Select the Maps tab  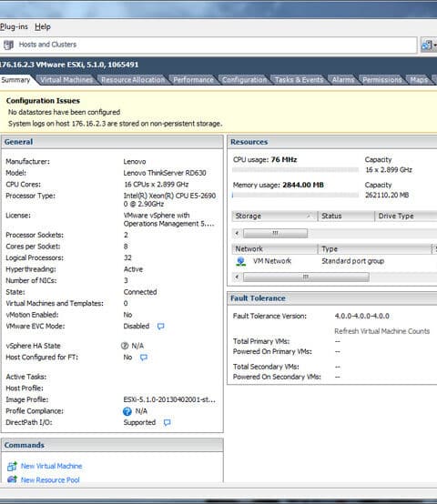click(x=419, y=80)
